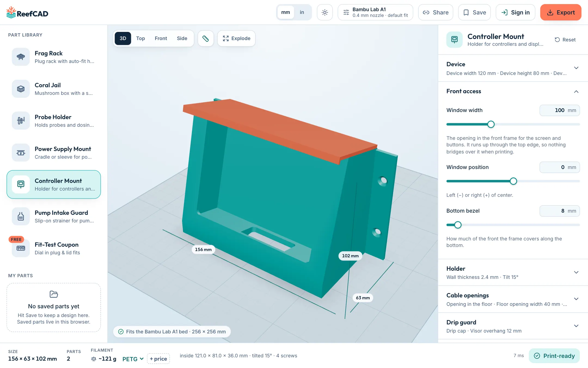The image size is (588, 368).
Task: Switch to the Front view tab
Action: click(161, 38)
